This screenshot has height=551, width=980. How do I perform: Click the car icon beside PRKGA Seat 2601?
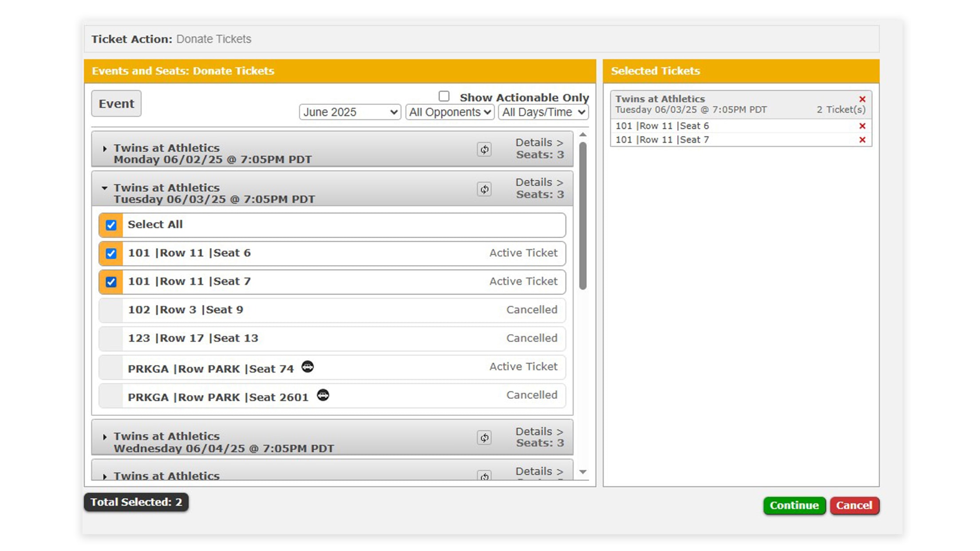point(324,395)
